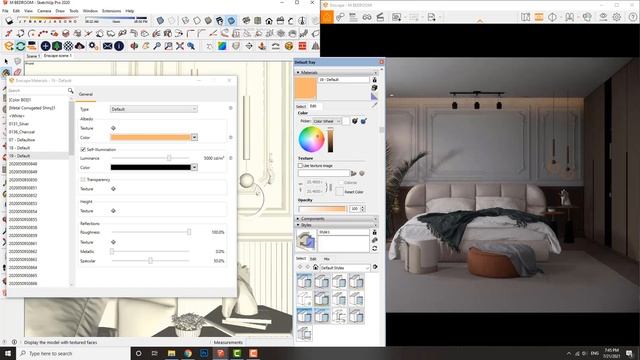Click Specular slider handle

click(x=150, y=260)
